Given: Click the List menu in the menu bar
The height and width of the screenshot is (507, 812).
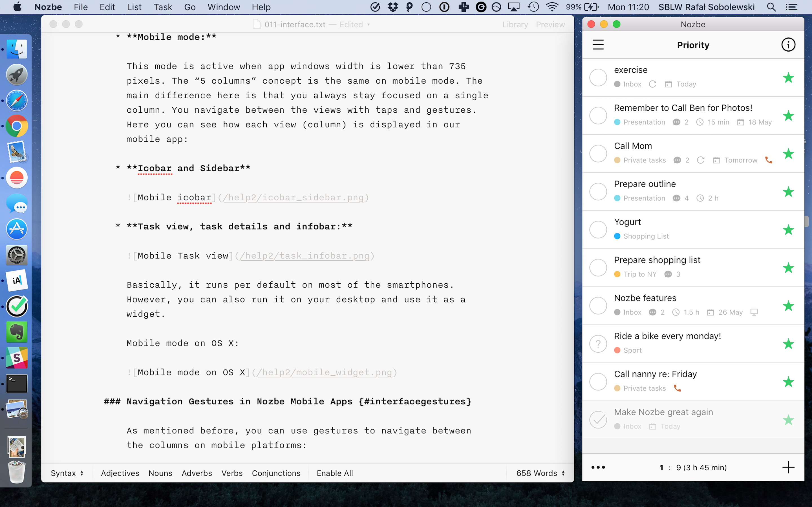Looking at the screenshot, I should coord(134,6).
